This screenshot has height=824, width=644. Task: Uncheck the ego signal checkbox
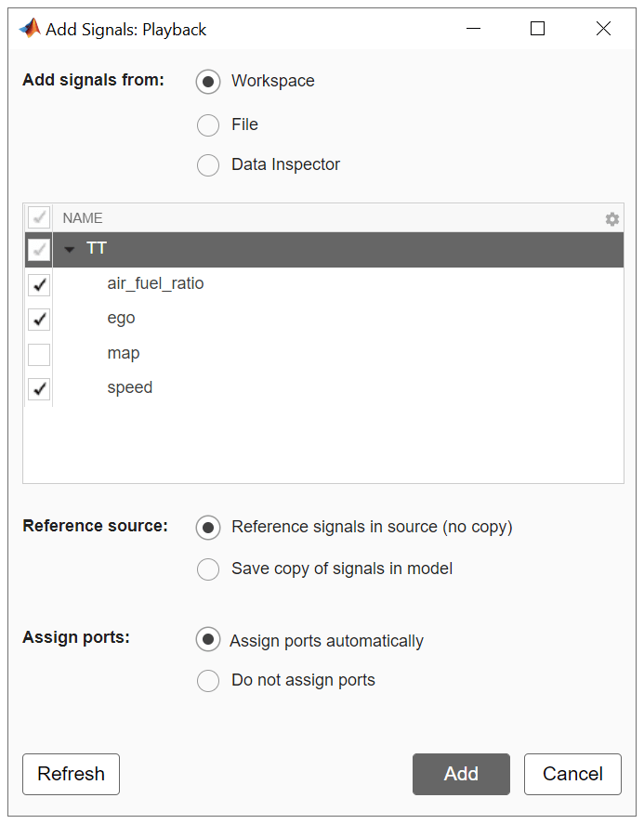coord(39,319)
